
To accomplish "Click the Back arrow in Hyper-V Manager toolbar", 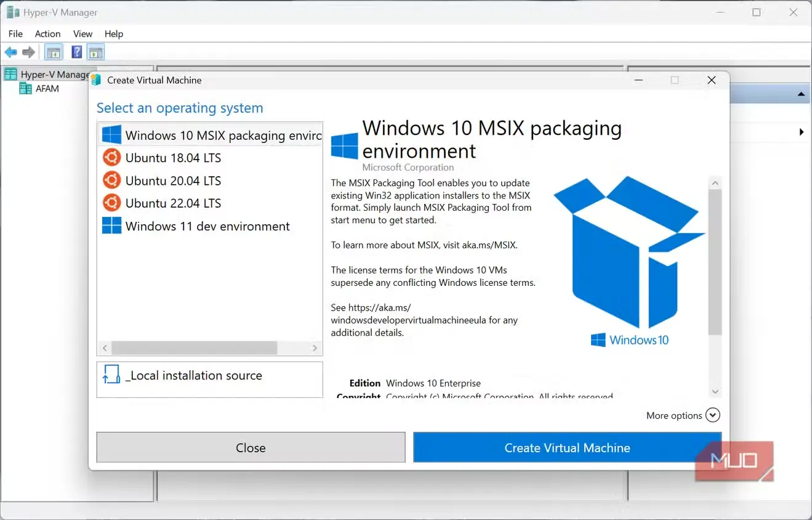I will (10, 52).
